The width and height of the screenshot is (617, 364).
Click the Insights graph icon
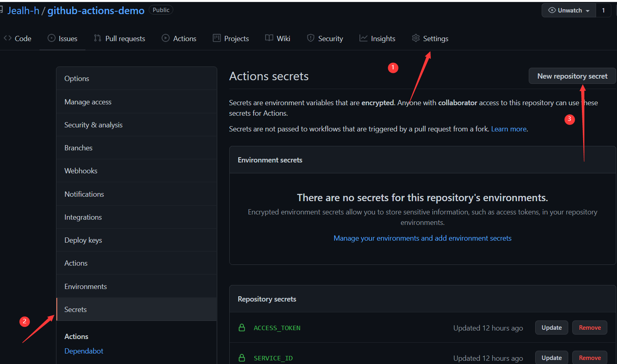point(364,38)
